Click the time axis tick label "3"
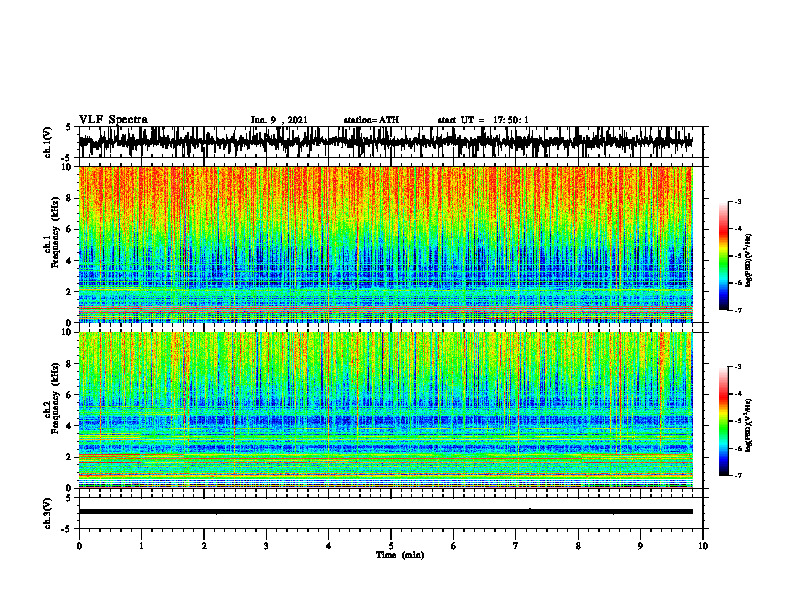This screenshot has width=792, height=612. click(x=266, y=546)
